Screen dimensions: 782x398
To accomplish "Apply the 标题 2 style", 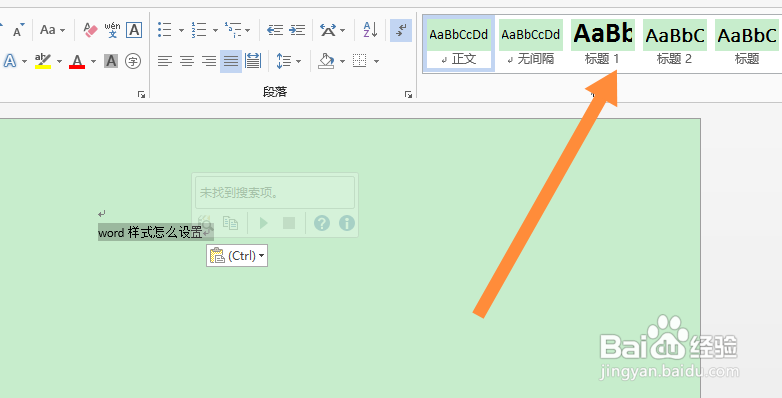I will 674,43.
